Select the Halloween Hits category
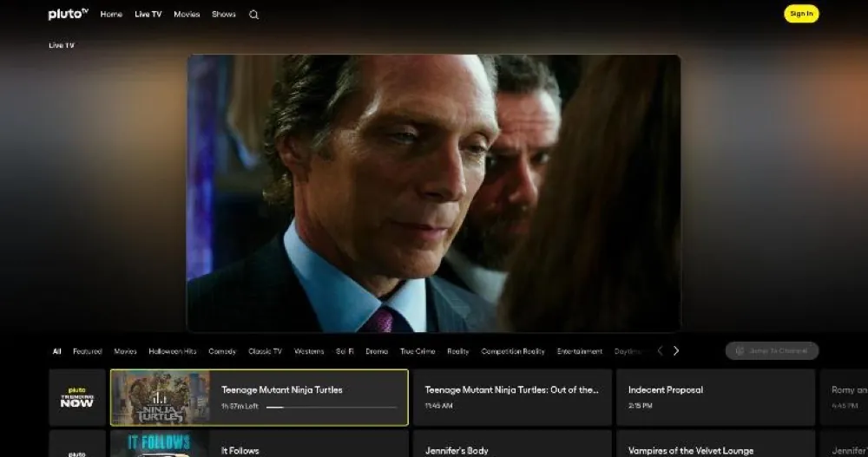Viewport: 868px width, 457px height. [x=172, y=351]
